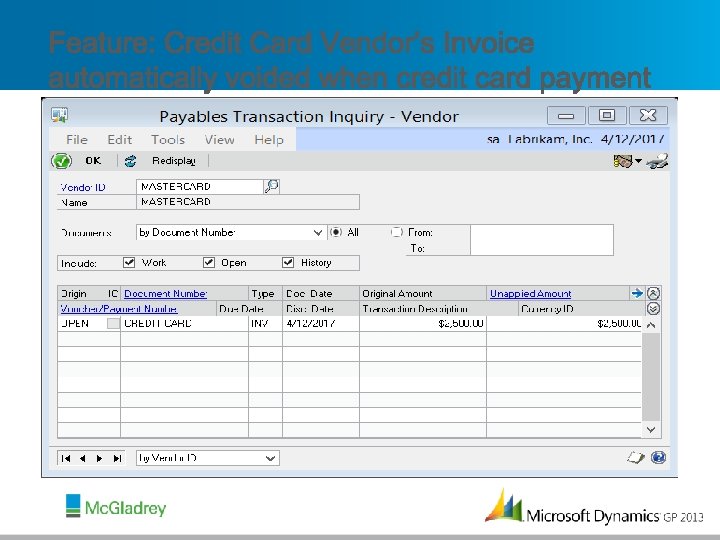Image resolution: width=720 pixels, height=540 pixels.
Task: Click the Redisplay refresh icon
Action: click(x=130, y=161)
